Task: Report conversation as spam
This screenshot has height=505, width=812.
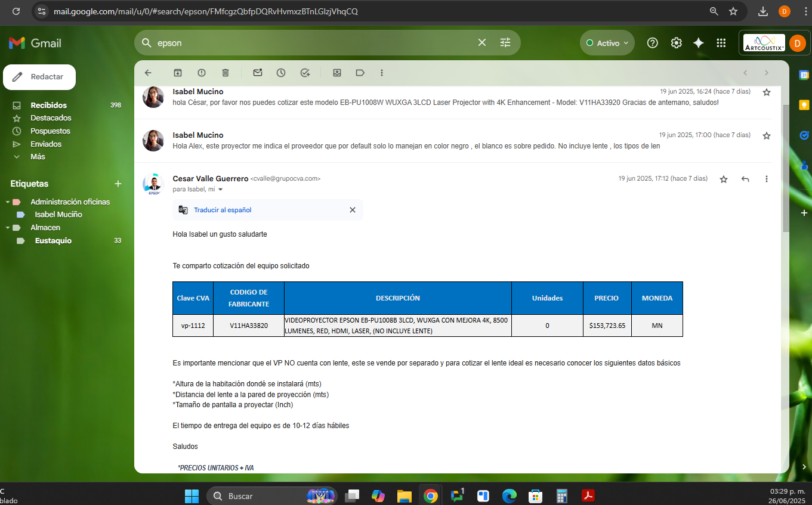Action: pyautogui.click(x=202, y=73)
